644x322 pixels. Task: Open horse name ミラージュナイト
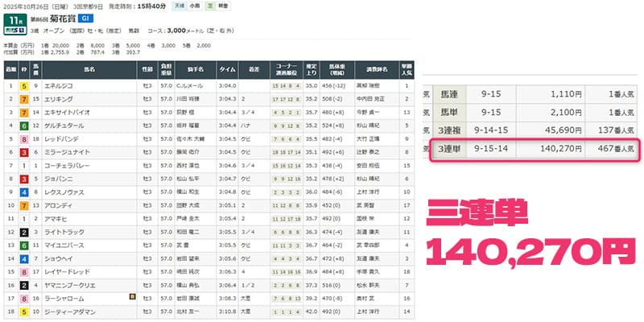(68, 152)
